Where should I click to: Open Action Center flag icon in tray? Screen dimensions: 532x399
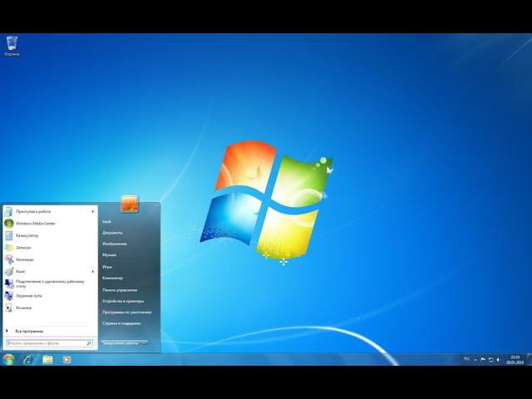tap(483, 360)
